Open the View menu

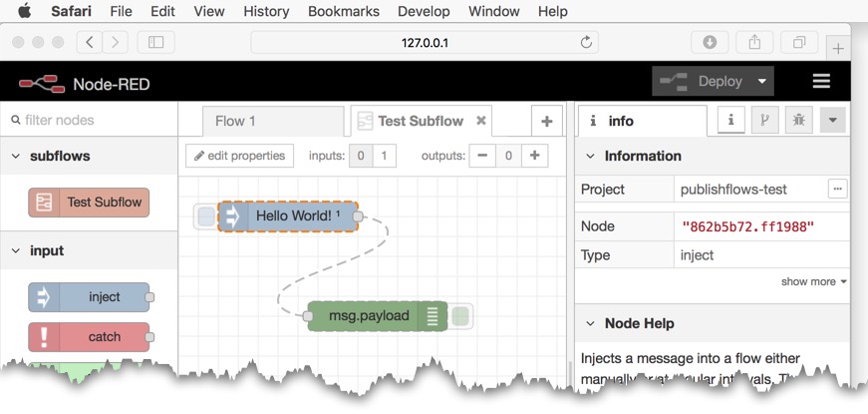(208, 11)
